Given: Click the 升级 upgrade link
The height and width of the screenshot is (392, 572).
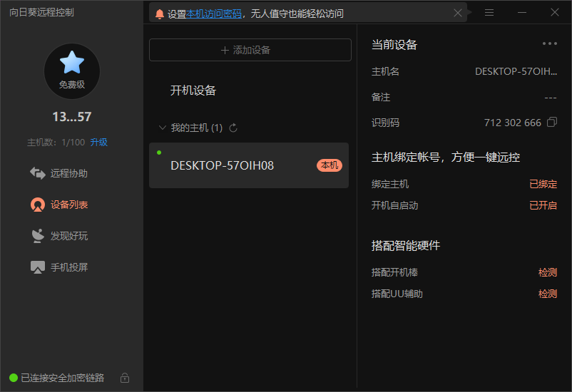Looking at the screenshot, I should tap(99, 143).
